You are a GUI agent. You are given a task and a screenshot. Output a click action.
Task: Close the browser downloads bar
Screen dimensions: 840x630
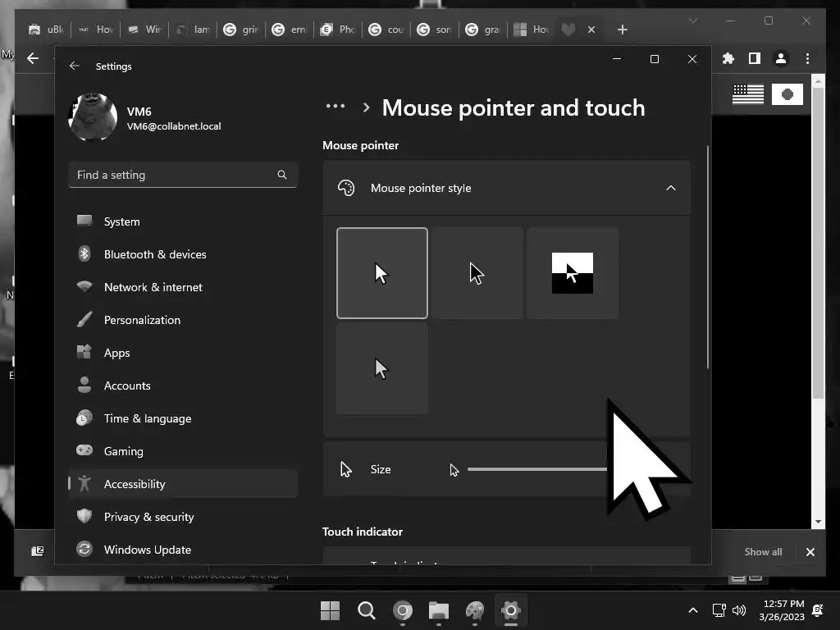point(810,552)
